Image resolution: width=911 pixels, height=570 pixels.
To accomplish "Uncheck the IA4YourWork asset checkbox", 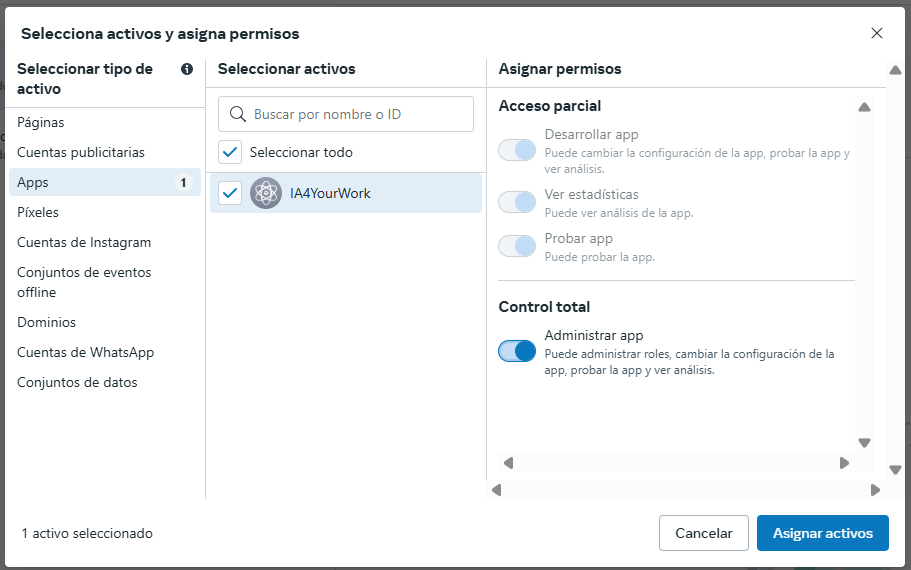I will [x=230, y=193].
